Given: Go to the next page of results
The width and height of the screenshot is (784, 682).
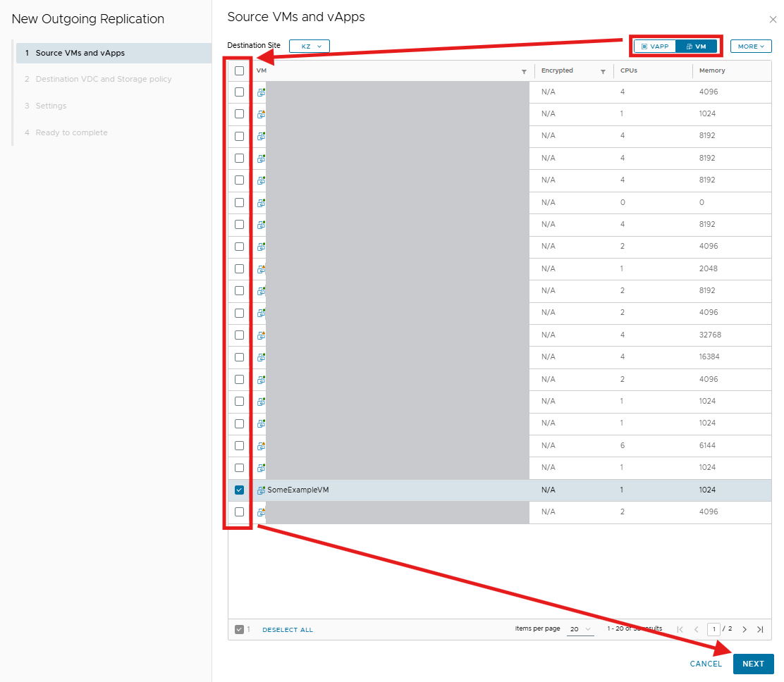Looking at the screenshot, I should click(x=745, y=630).
